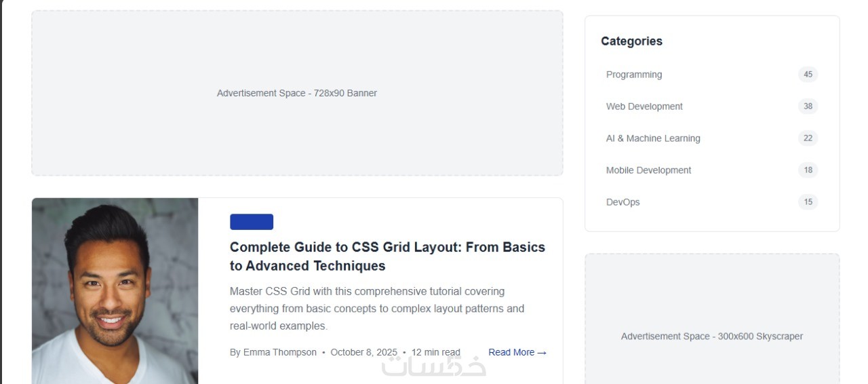Click the 728x90 Banner advertisement space
This screenshot has width=868, height=384.
coord(297,93)
